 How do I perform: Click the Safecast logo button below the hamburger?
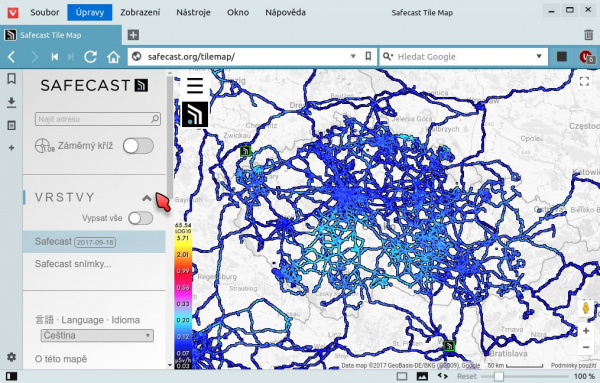coord(195,114)
